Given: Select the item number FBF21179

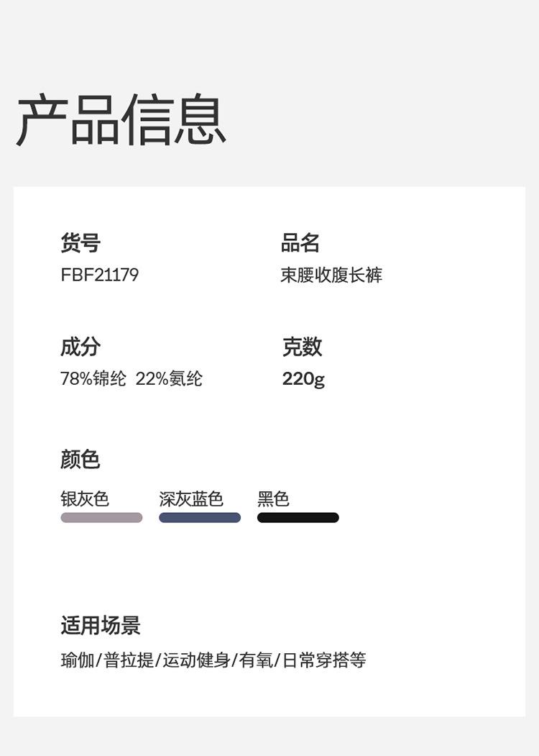Looking at the screenshot, I should tap(99, 275).
